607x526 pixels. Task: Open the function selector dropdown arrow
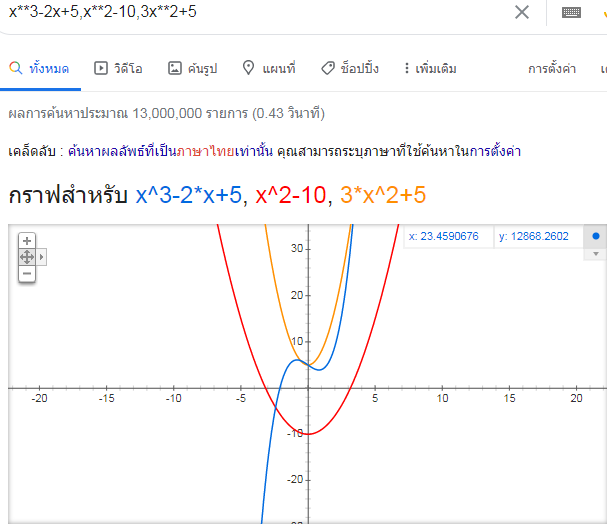click(596, 254)
